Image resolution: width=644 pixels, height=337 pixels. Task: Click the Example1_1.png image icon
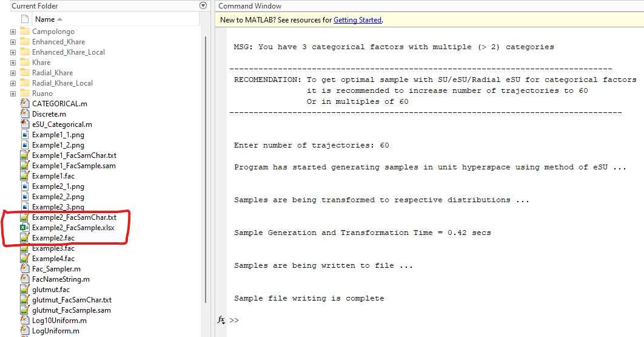[24, 134]
